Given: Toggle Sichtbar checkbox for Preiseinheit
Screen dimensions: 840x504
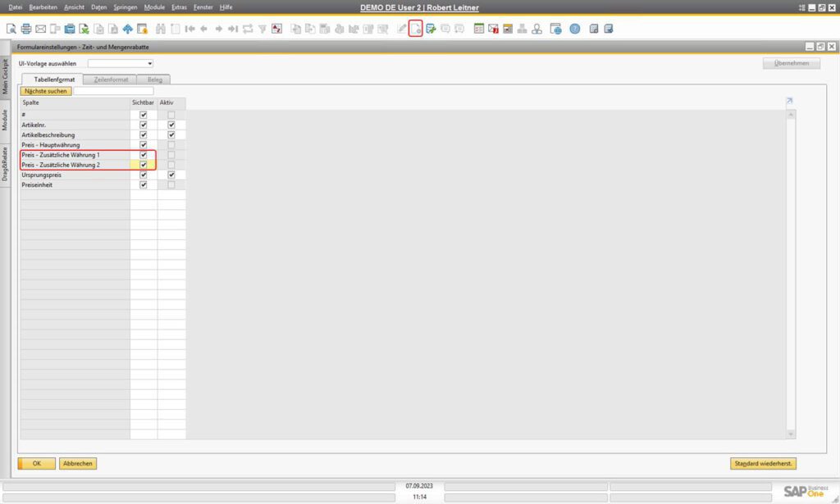Looking at the screenshot, I should (143, 185).
